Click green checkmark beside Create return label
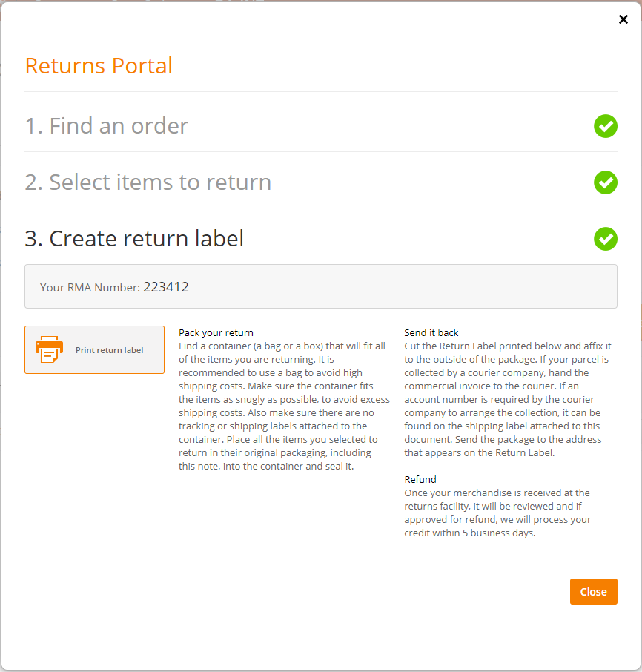 (605, 239)
